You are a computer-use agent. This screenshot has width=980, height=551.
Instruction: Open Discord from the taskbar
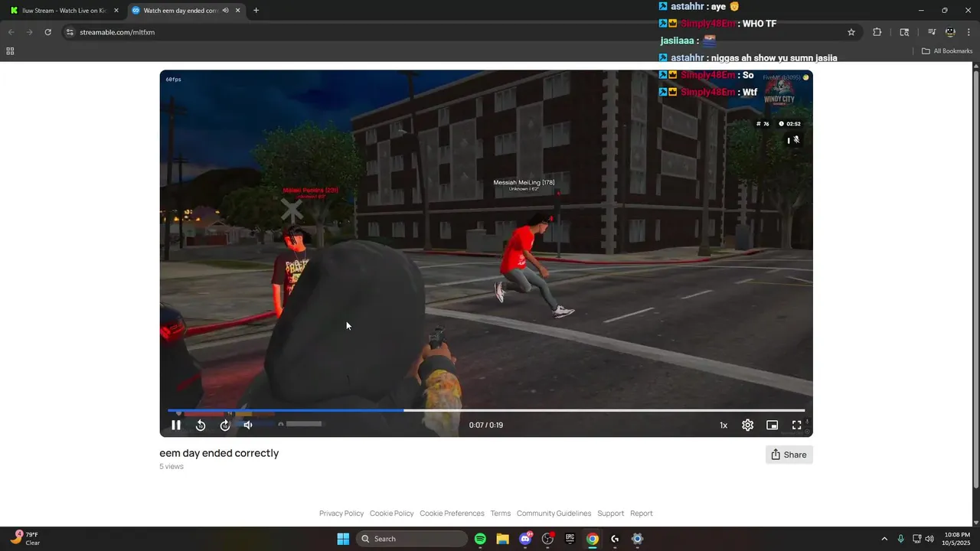(525, 539)
